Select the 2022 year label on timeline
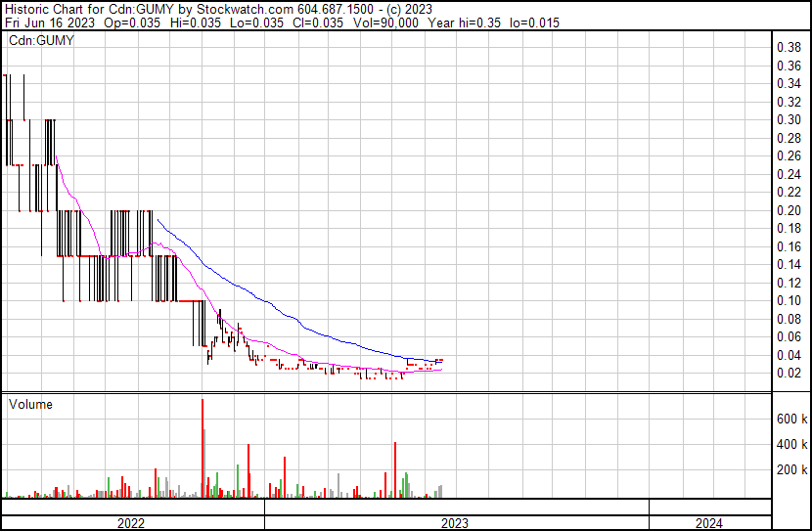 [130, 523]
